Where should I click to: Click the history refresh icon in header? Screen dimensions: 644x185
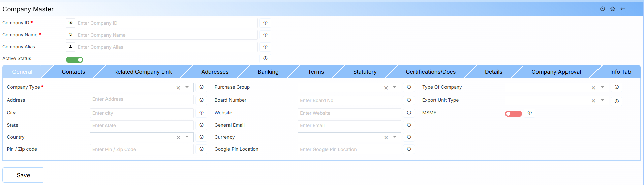pyautogui.click(x=602, y=9)
